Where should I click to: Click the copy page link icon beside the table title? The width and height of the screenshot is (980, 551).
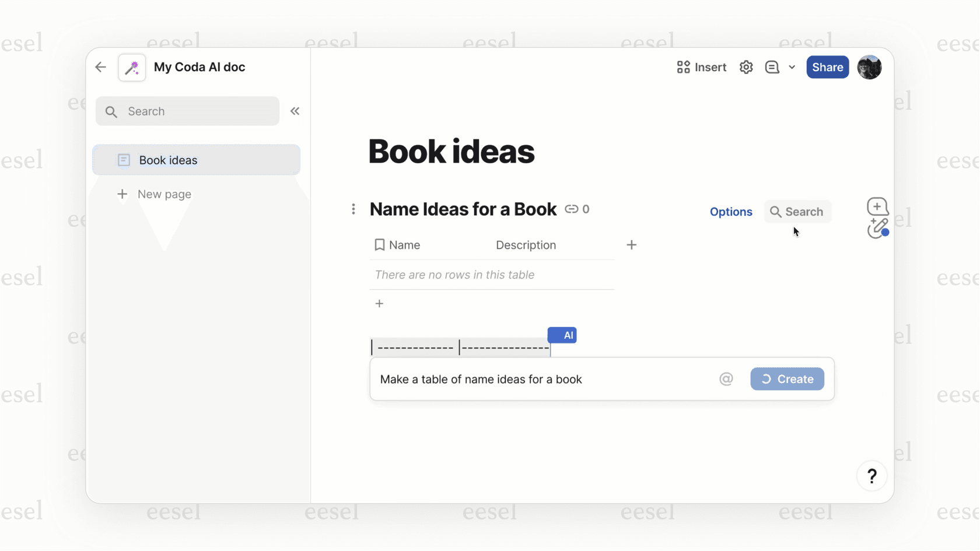(572, 209)
